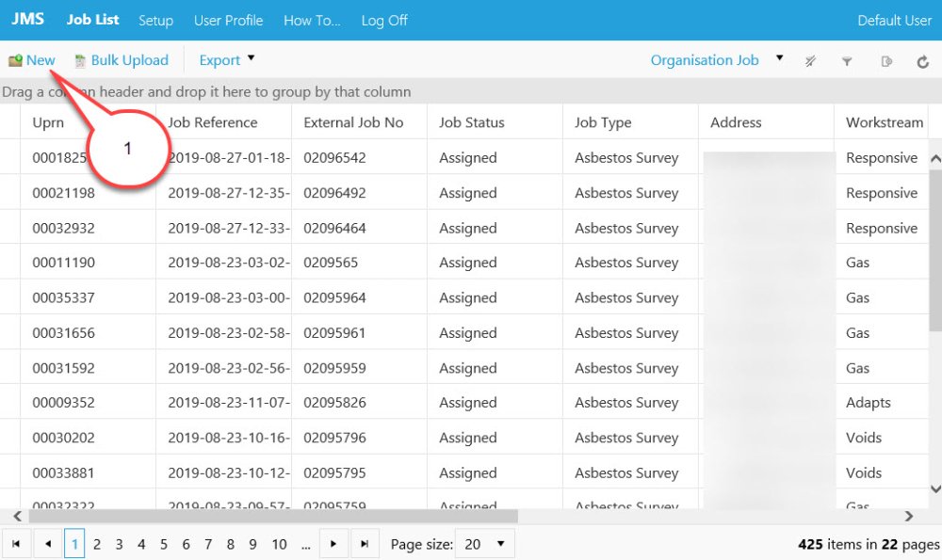Open Bulk Upload

click(x=122, y=60)
